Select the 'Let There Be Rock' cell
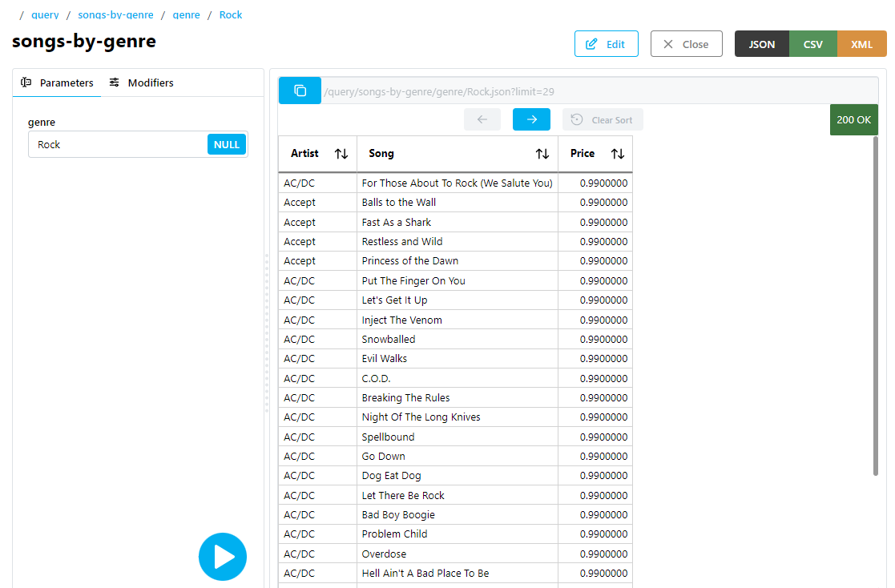 [x=458, y=496]
